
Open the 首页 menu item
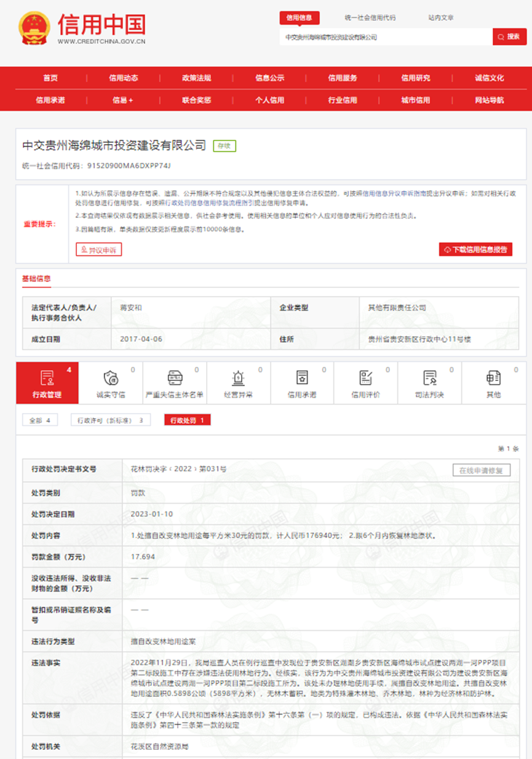50,78
